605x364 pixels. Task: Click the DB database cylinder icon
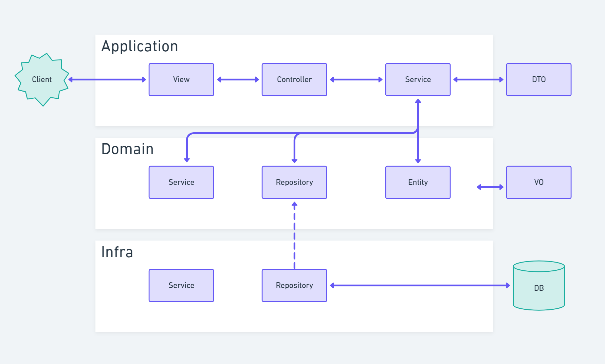(538, 287)
